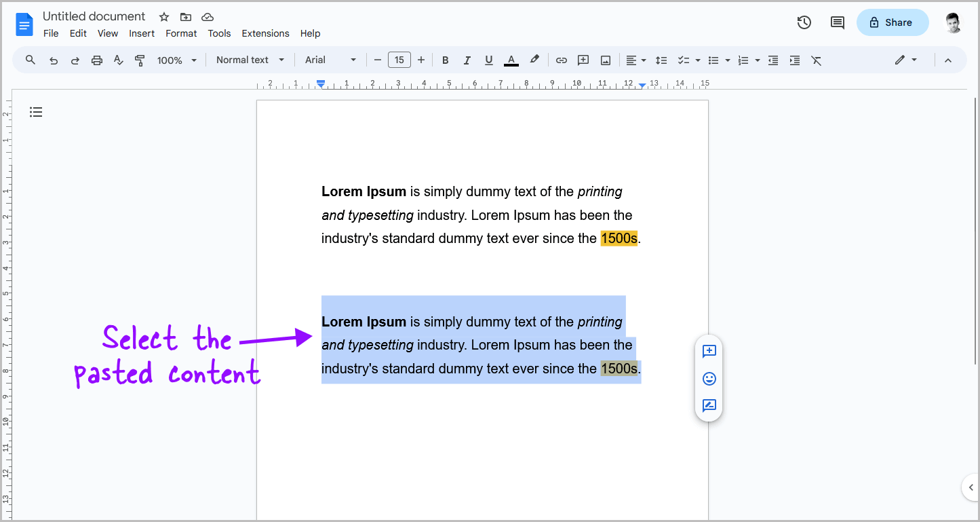The height and width of the screenshot is (522, 980).
Task: Toggle italic formatting
Action: pos(467,60)
